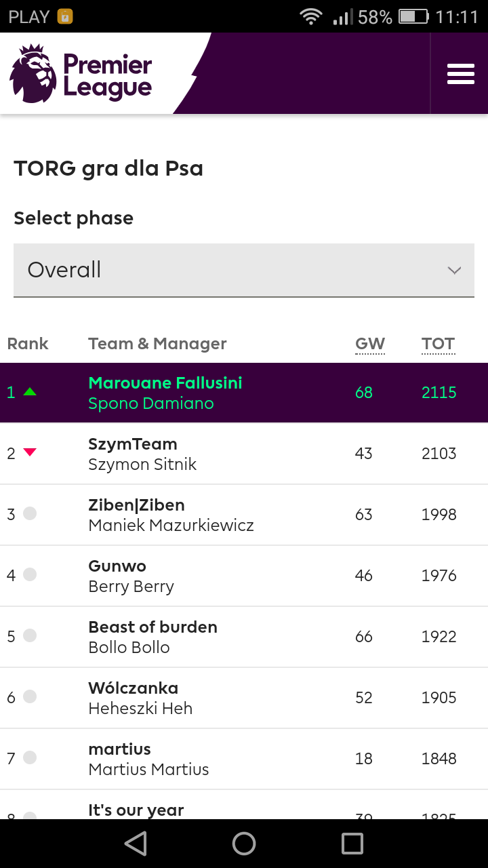Image resolution: width=488 pixels, height=868 pixels.
Task: Select Ziben|Ziben team row
Action: 244,515
